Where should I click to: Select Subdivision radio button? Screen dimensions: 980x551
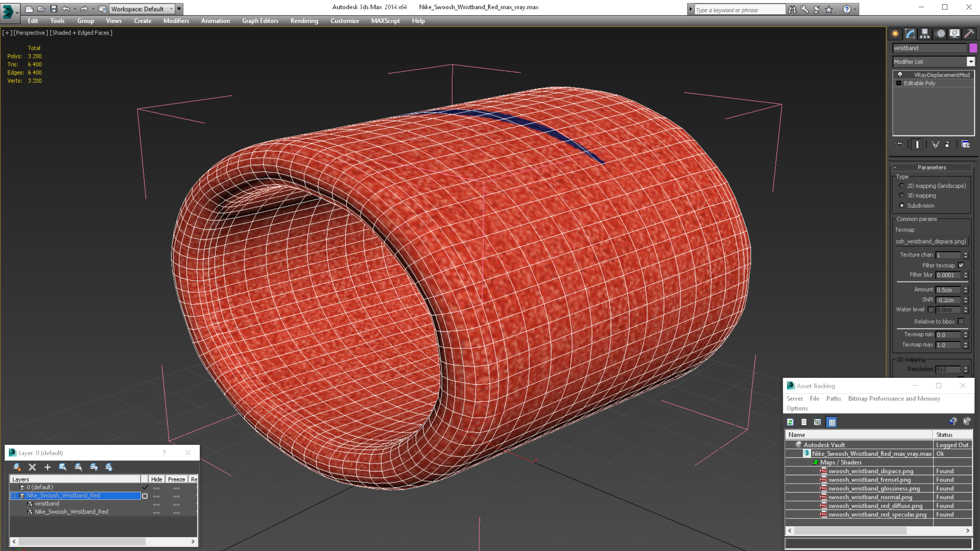901,205
